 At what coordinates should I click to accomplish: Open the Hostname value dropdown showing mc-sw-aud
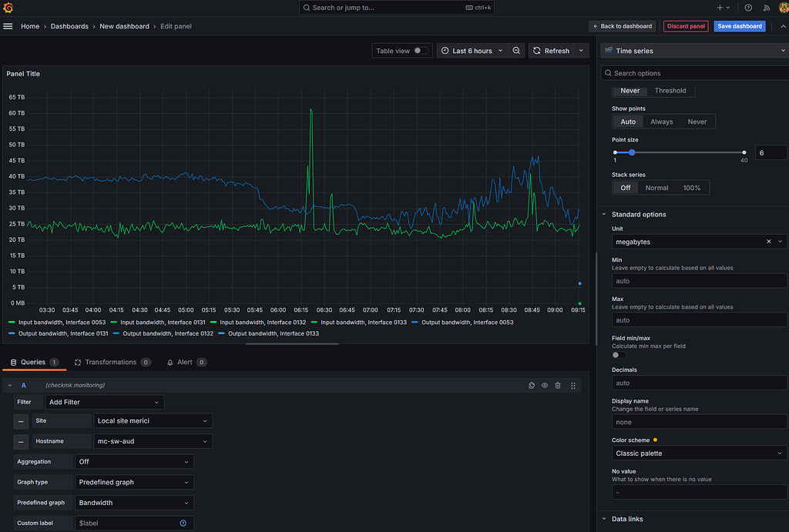153,441
